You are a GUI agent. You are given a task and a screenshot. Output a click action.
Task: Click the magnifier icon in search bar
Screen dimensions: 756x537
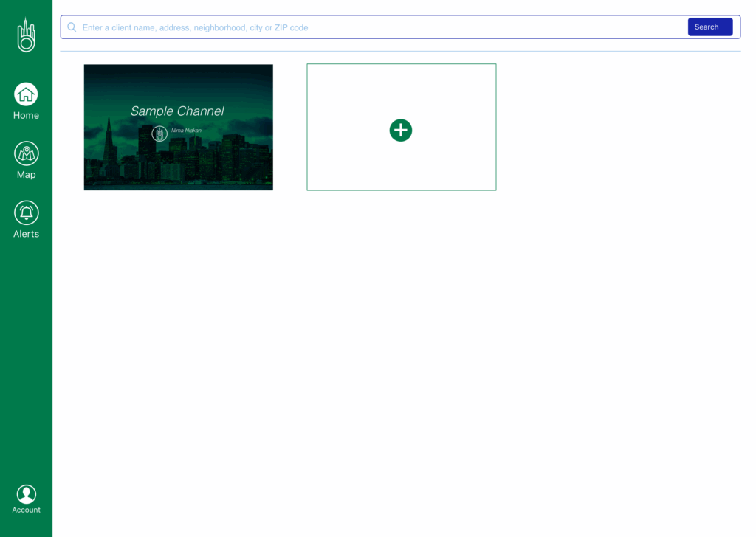coord(72,27)
